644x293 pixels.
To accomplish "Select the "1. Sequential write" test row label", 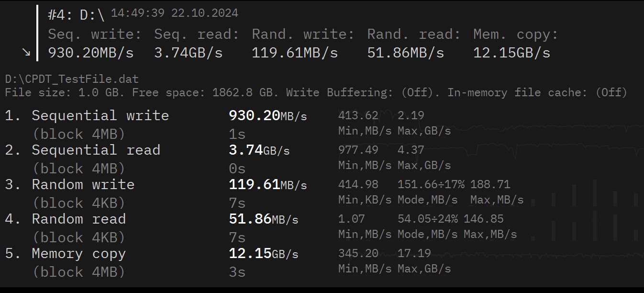I will [87, 116].
